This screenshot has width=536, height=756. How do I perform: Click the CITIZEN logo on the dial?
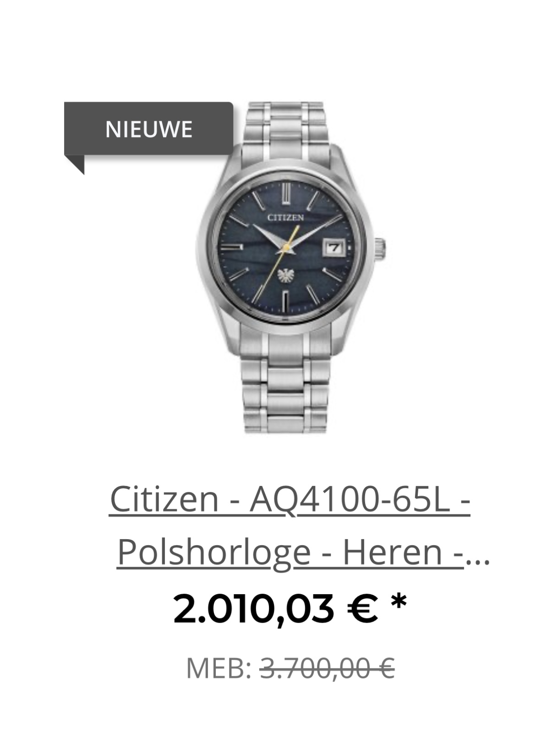285,217
